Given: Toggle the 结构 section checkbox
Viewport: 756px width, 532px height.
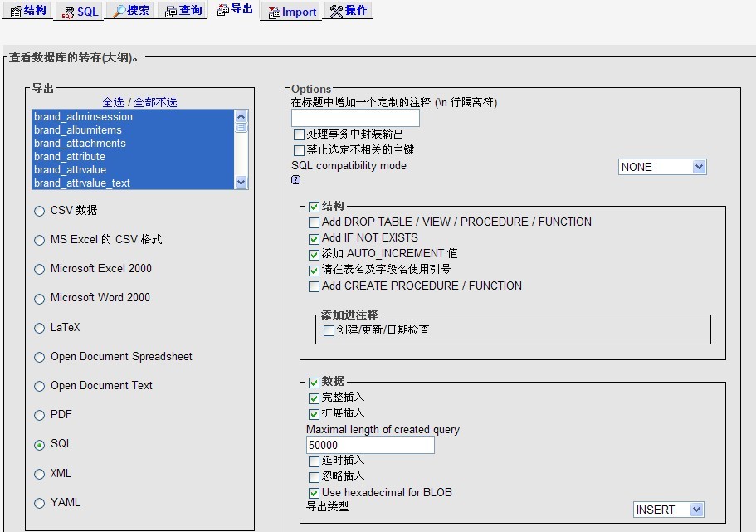Looking at the screenshot, I should pos(314,207).
